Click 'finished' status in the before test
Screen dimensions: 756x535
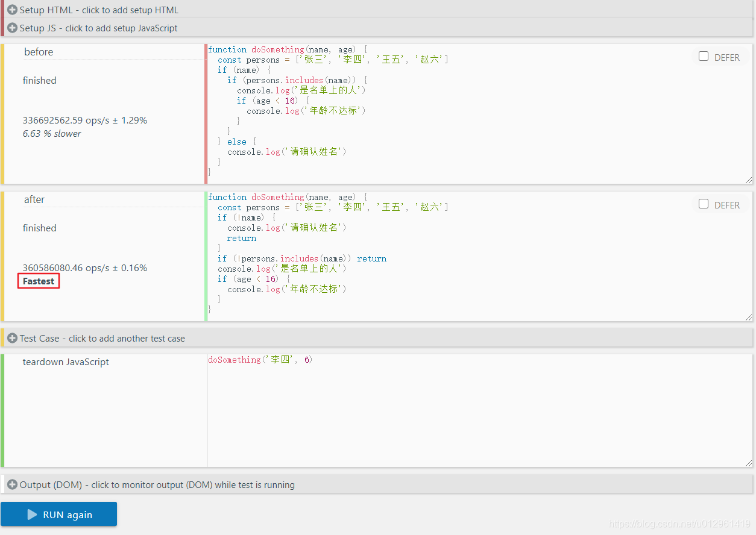(x=40, y=81)
